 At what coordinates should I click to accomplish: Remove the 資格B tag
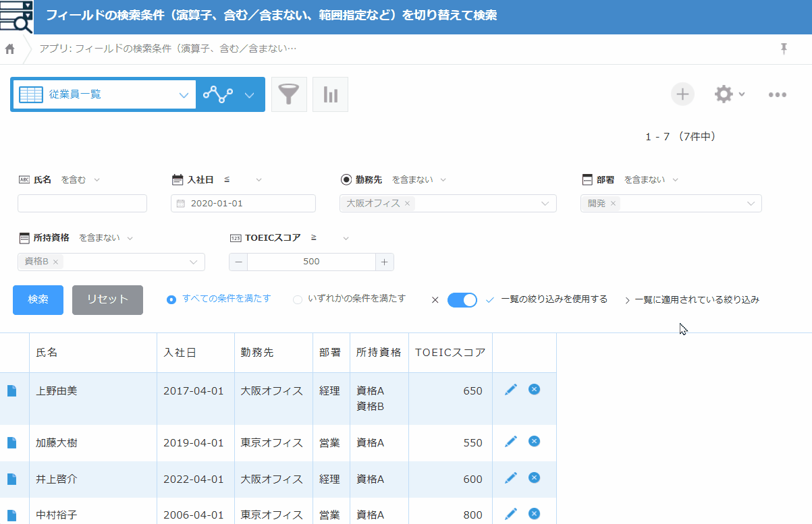pyautogui.click(x=55, y=262)
